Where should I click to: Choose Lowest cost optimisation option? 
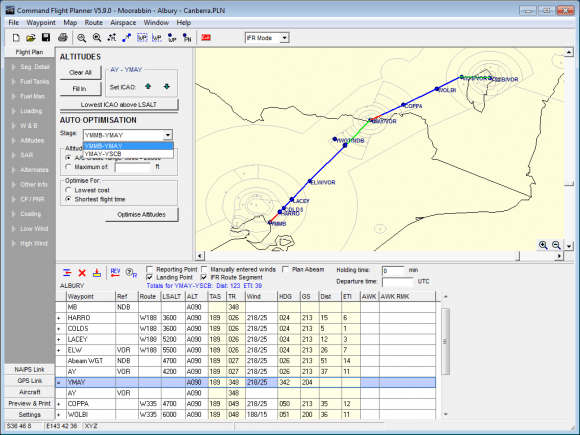point(68,190)
